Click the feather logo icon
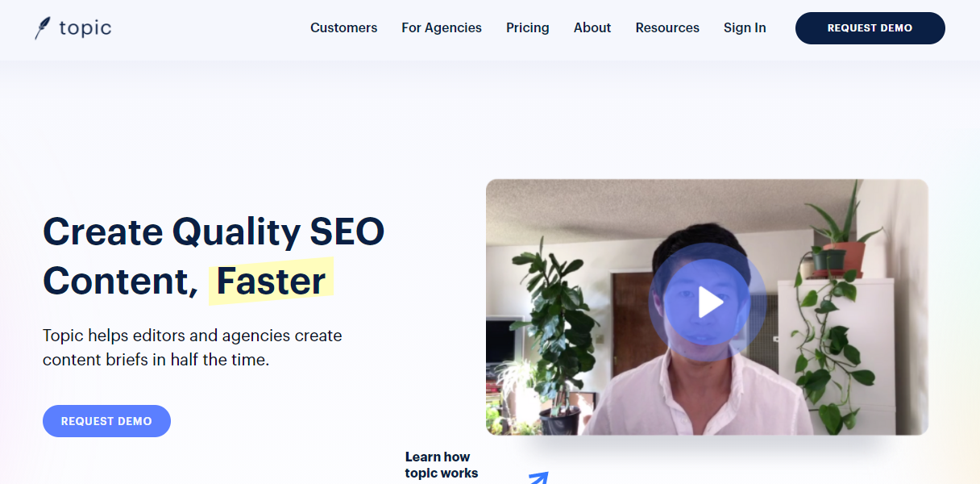 click(x=42, y=28)
